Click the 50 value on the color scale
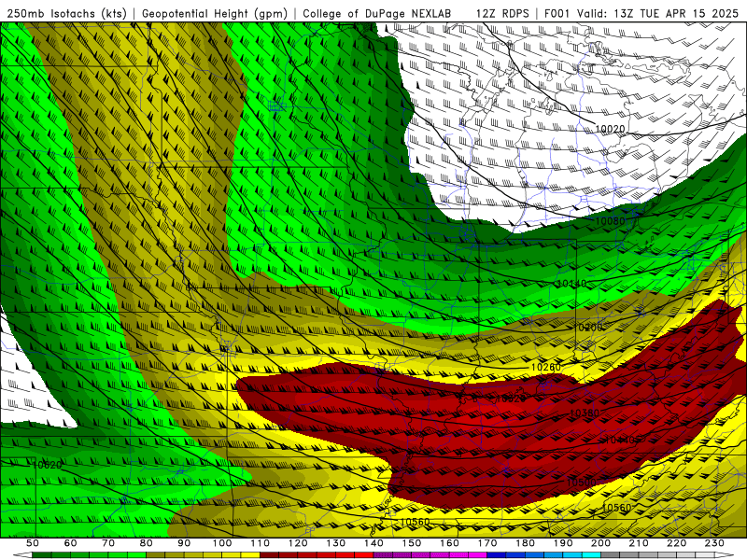 [33, 543]
